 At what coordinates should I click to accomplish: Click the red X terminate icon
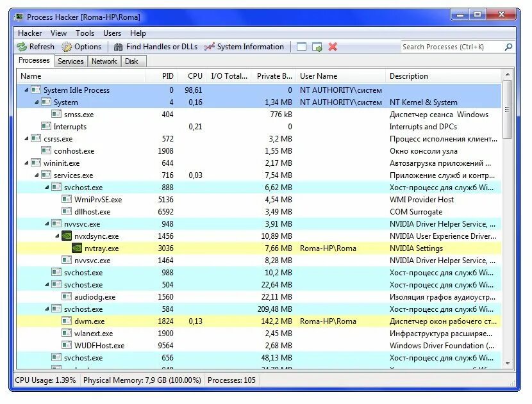point(333,47)
